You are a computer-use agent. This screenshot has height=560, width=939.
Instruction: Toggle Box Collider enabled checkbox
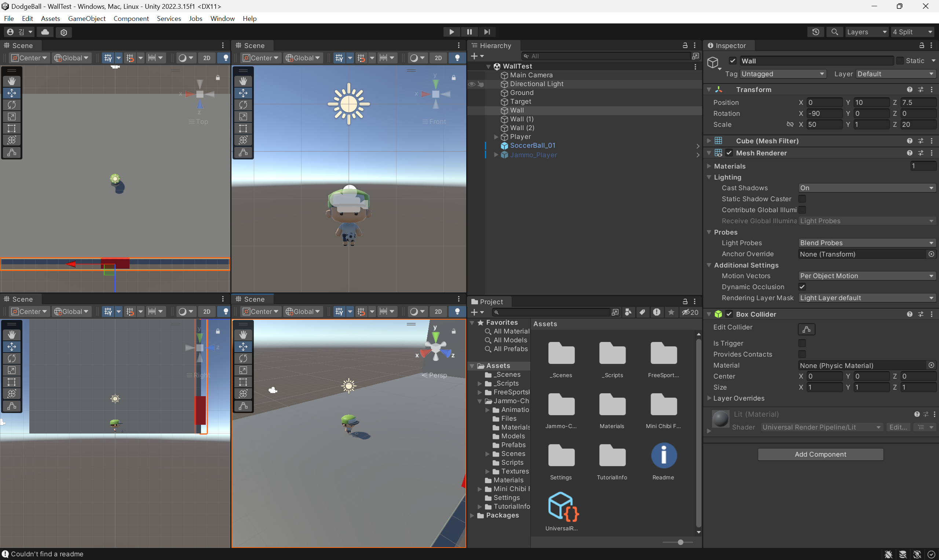[x=729, y=314]
